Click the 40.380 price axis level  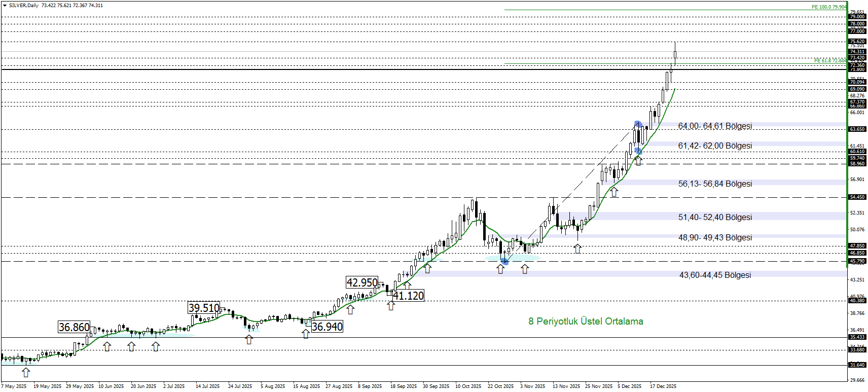click(857, 301)
